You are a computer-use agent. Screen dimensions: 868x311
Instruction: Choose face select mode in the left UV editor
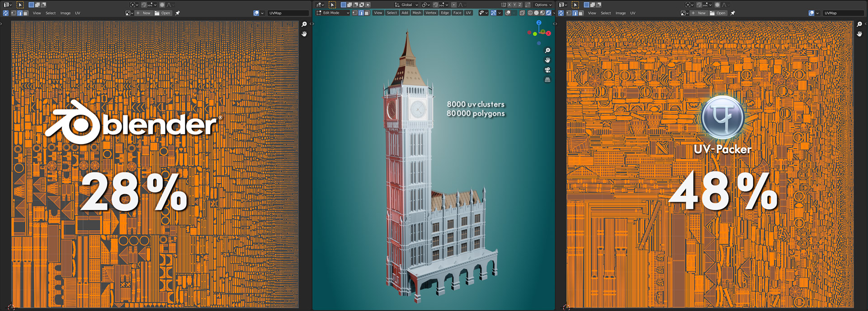pyautogui.click(x=25, y=13)
